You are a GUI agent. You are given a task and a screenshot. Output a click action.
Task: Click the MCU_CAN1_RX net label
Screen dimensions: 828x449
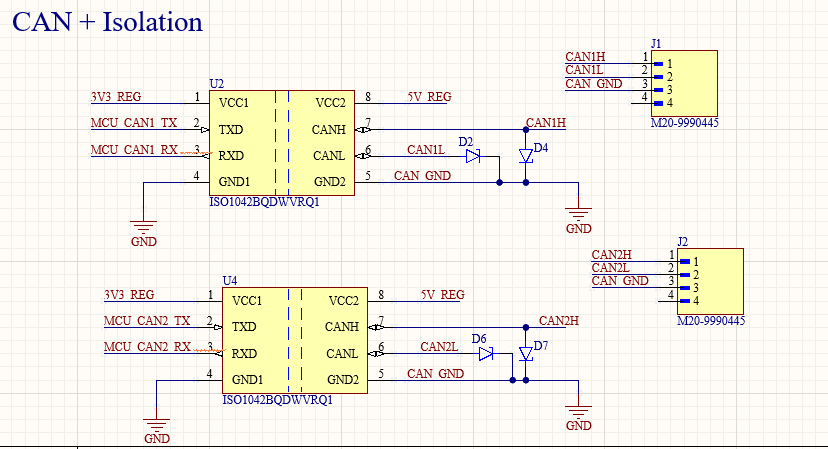134,149
